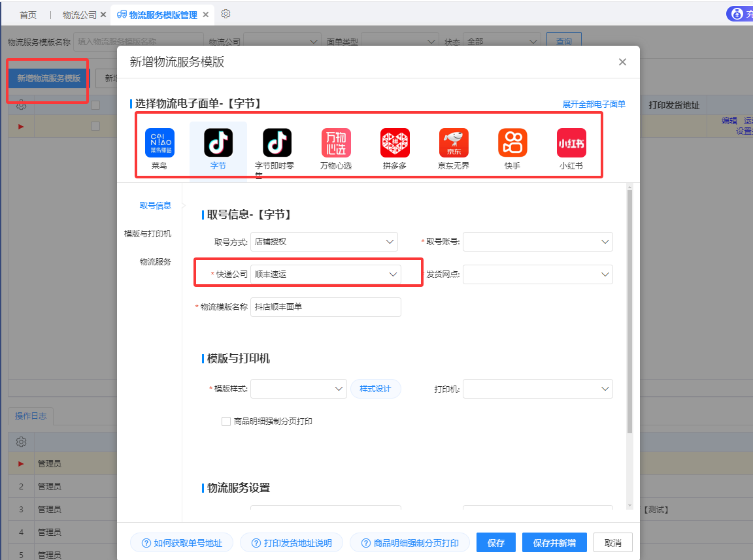Viewport: 753px width, 560px height.
Task: Select the 菜鸟 (Cainiao) waybill icon
Action: pos(159,142)
